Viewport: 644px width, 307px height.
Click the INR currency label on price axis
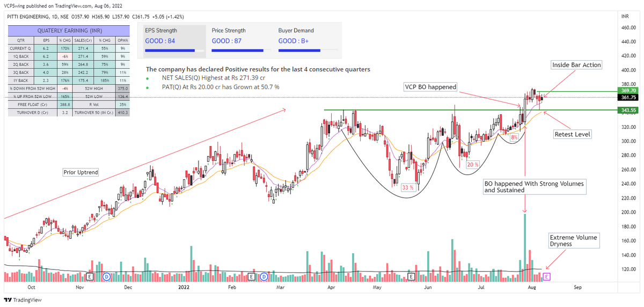point(625,17)
